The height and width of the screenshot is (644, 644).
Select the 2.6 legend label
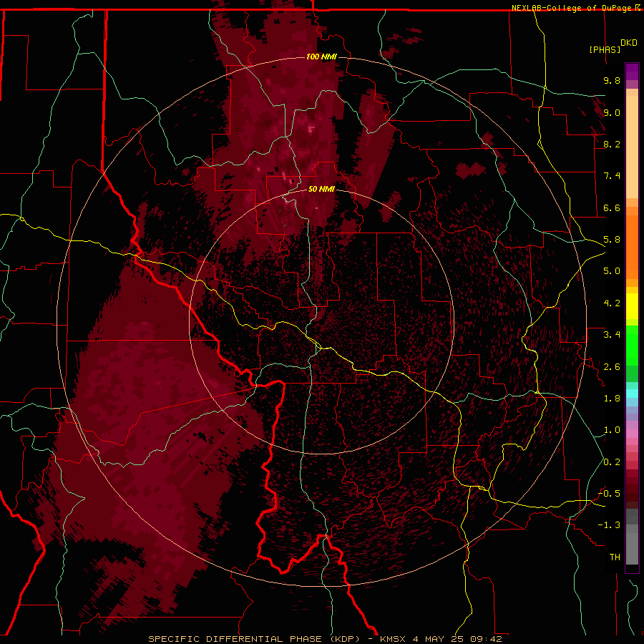612,367
